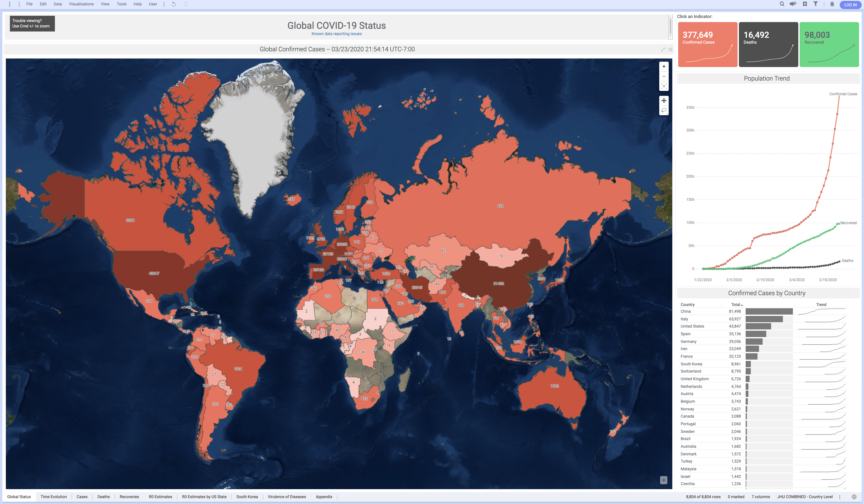The image size is (864, 504).
Task: Open the JHU COMBINED data table options menu
Action: [x=840, y=497]
